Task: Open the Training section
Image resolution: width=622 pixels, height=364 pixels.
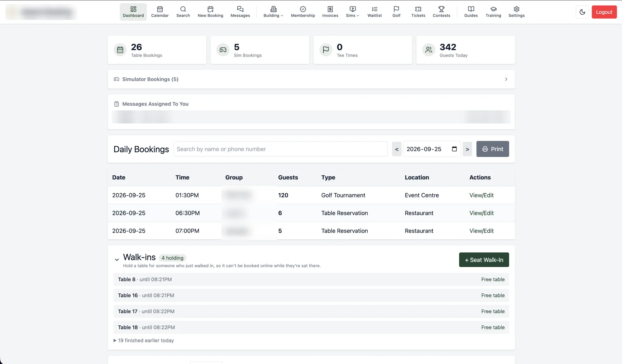Action: [x=493, y=12]
